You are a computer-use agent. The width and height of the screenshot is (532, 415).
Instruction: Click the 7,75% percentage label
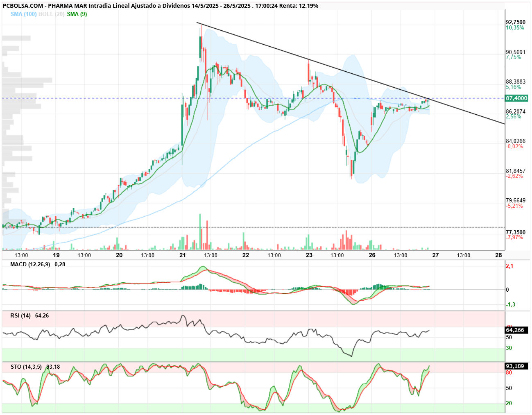[514, 57]
